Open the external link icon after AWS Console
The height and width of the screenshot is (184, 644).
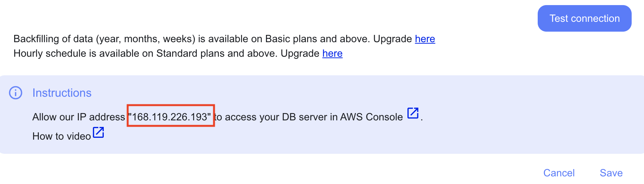tap(413, 113)
